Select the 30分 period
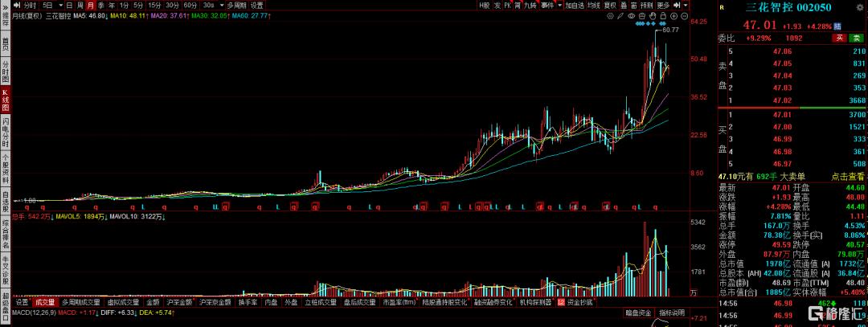The height and width of the screenshot is (327, 868). [172, 5]
